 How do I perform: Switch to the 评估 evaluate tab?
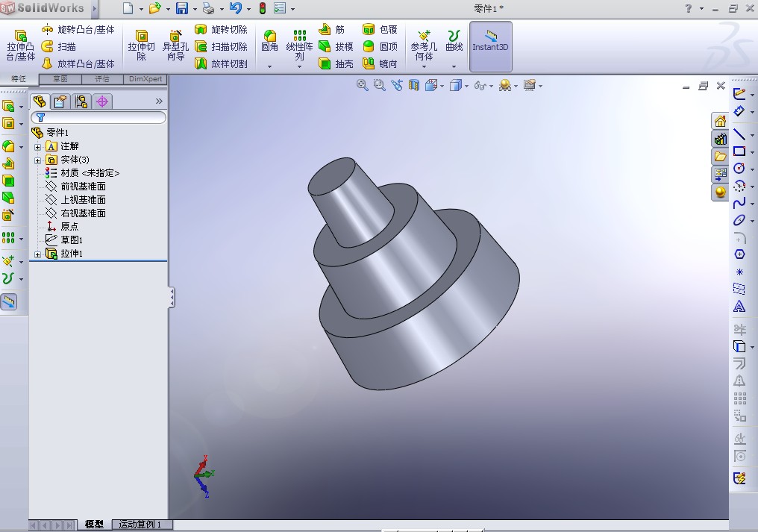click(x=102, y=79)
